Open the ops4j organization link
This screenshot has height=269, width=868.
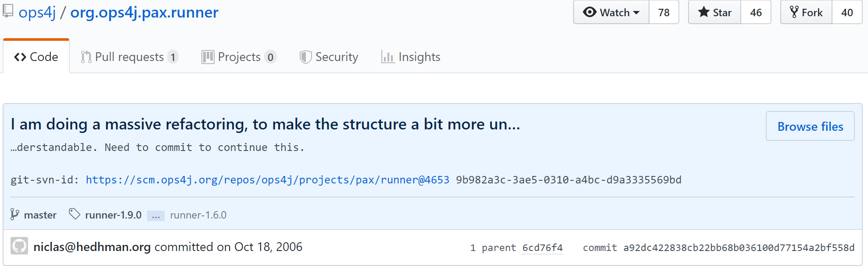(x=37, y=13)
